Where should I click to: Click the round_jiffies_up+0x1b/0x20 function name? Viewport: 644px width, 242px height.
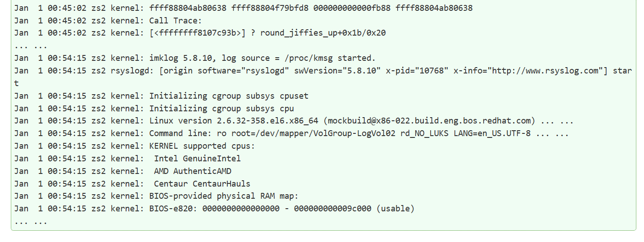click(x=323, y=33)
